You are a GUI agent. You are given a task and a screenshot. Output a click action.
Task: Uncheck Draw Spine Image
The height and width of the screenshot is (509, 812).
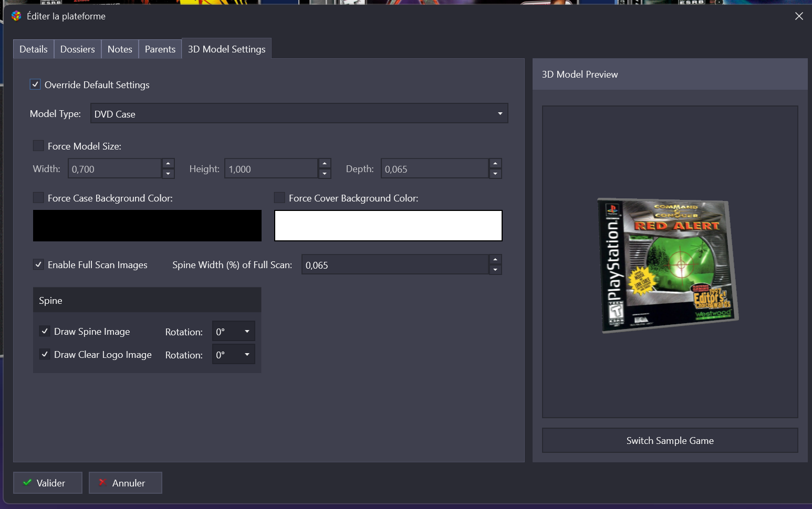tap(45, 331)
